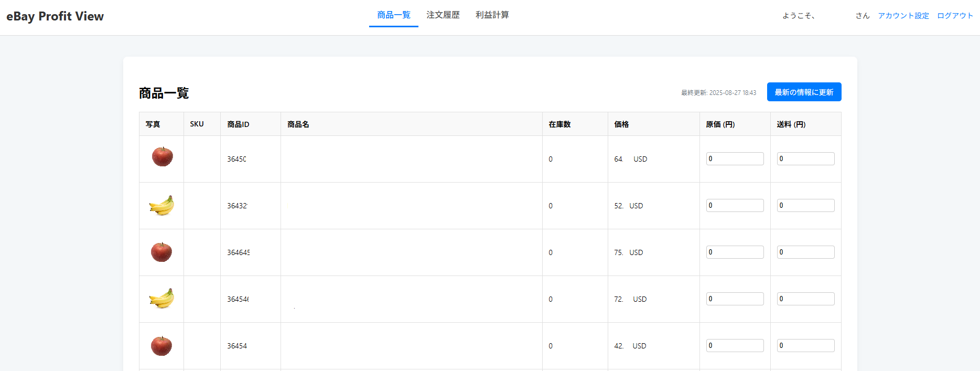Select 送料 input for the 42 USD item
This screenshot has height=371, width=980.
(805, 346)
